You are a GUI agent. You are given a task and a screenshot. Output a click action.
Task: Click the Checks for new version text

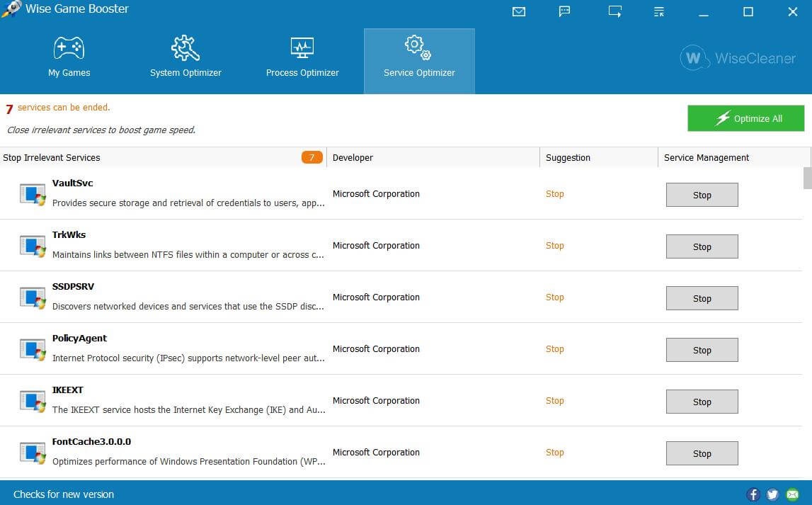point(64,494)
